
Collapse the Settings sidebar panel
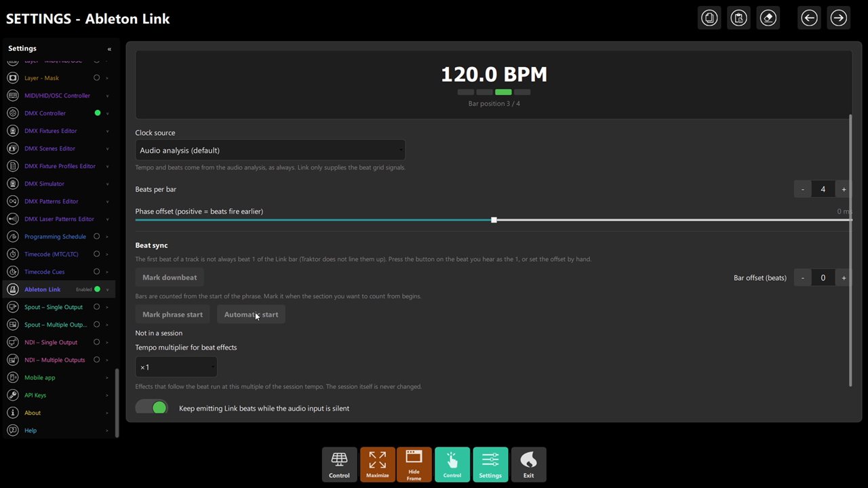point(109,49)
